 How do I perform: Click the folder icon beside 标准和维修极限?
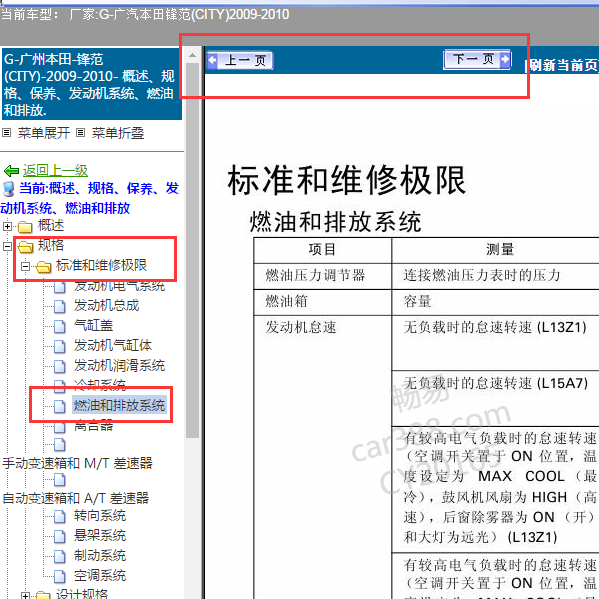click(x=44, y=267)
